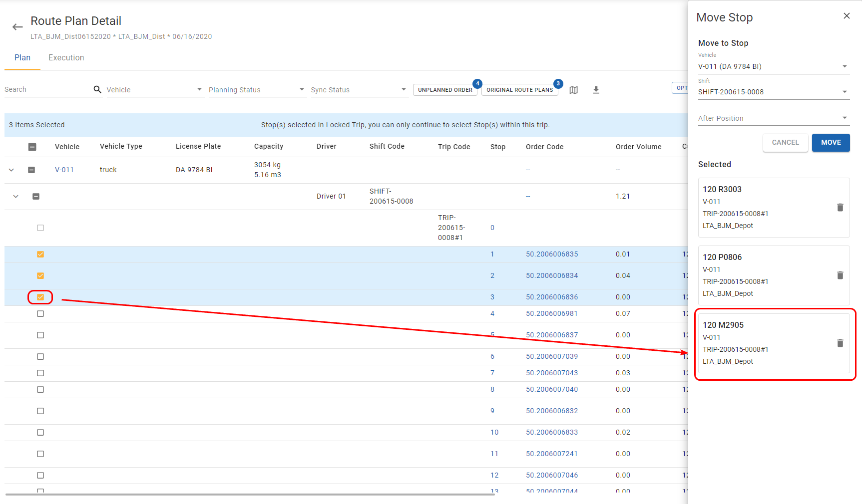This screenshot has width=862, height=504.
Task: Collapse the Driver 01 shift row
Action: (16, 196)
